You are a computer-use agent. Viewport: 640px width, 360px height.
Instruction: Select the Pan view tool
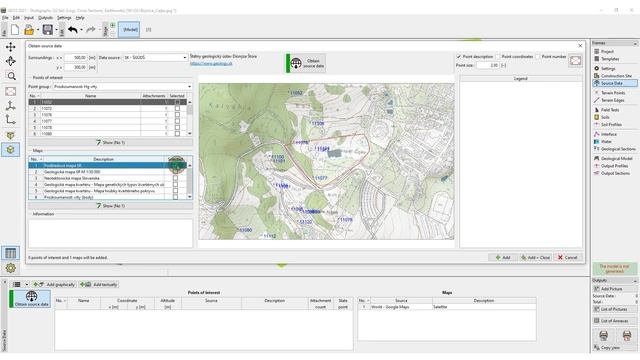pyautogui.click(x=11, y=47)
